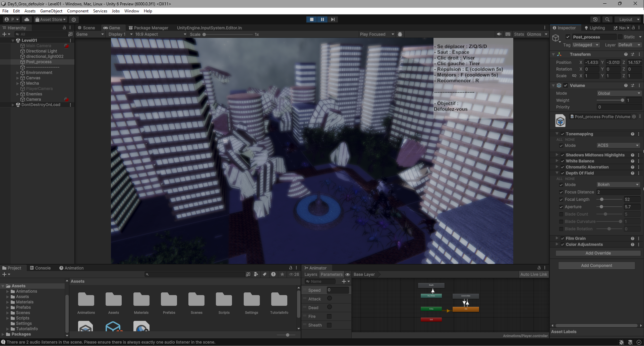Screen dimensions: 644x346
Task: Click the search magnifier icon in the top toolbar
Action: pos(607,19)
